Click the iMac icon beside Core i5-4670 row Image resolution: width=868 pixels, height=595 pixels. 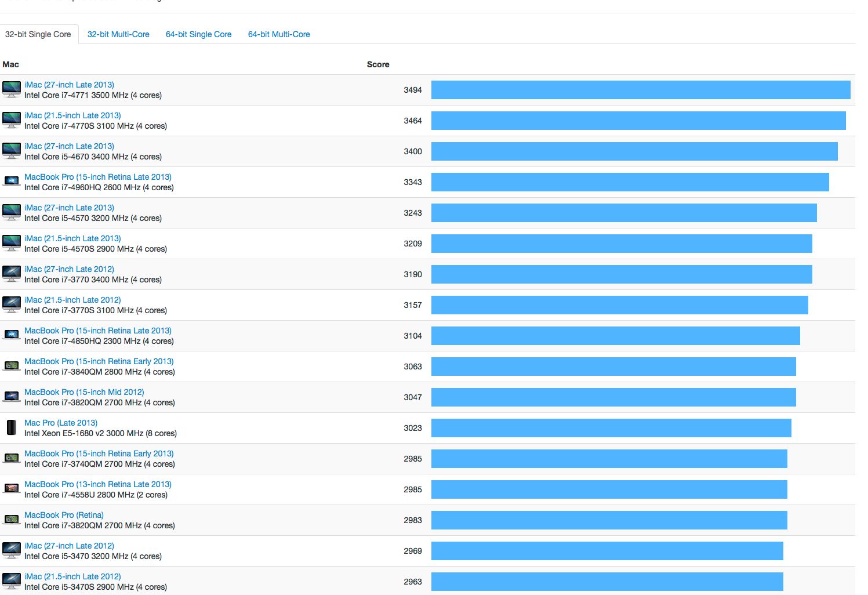point(12,151)
